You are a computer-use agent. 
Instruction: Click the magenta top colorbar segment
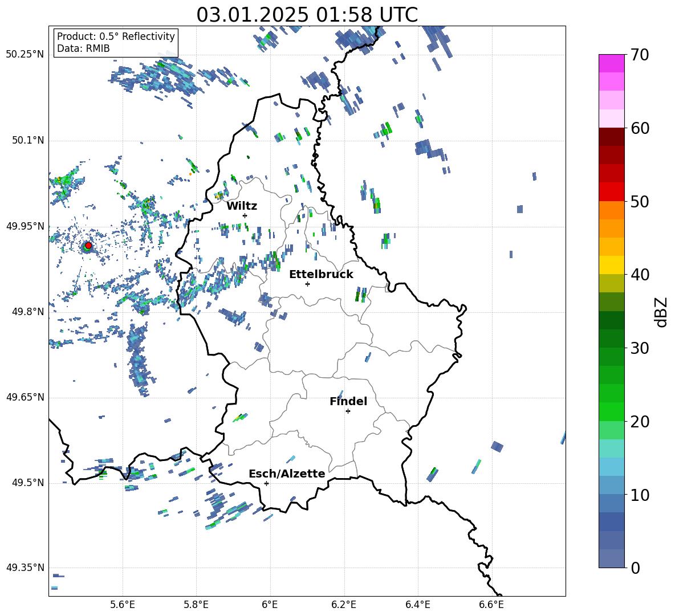[x=611, y=63]
